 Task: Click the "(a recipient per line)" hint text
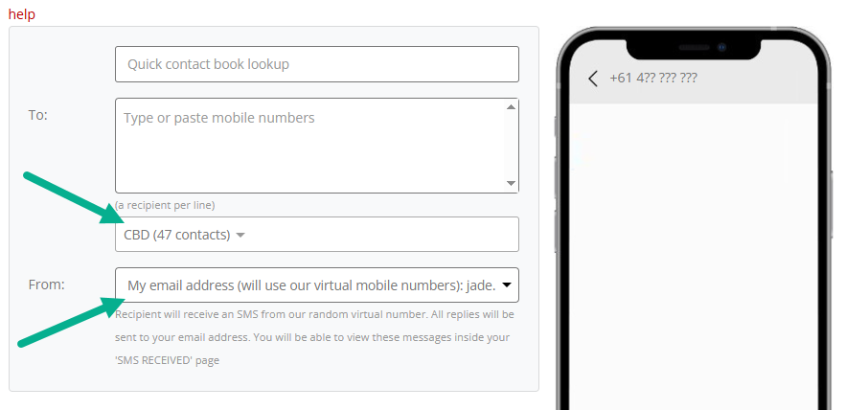(165, 205)
